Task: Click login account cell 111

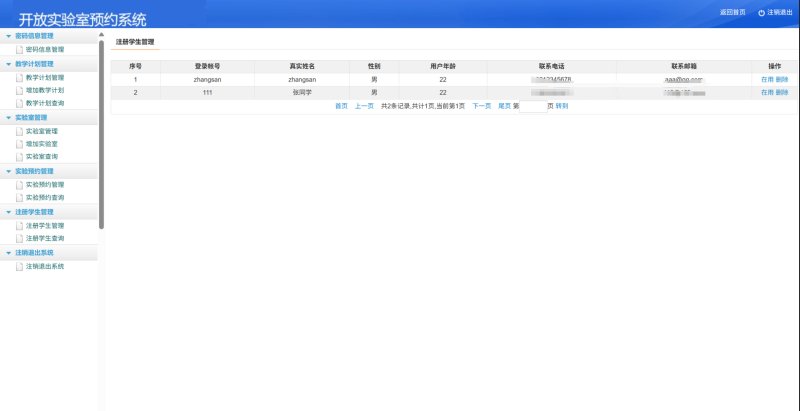Action: point(207,93)
